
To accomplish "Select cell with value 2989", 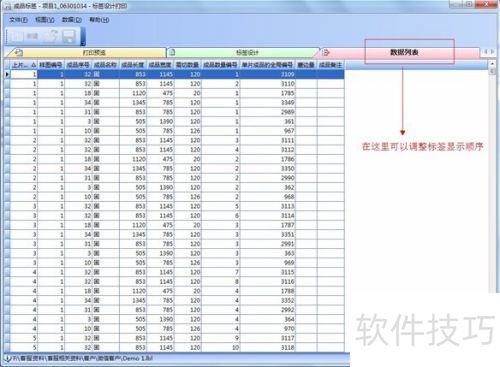I will pyautogui.click(x=268, y=112).
